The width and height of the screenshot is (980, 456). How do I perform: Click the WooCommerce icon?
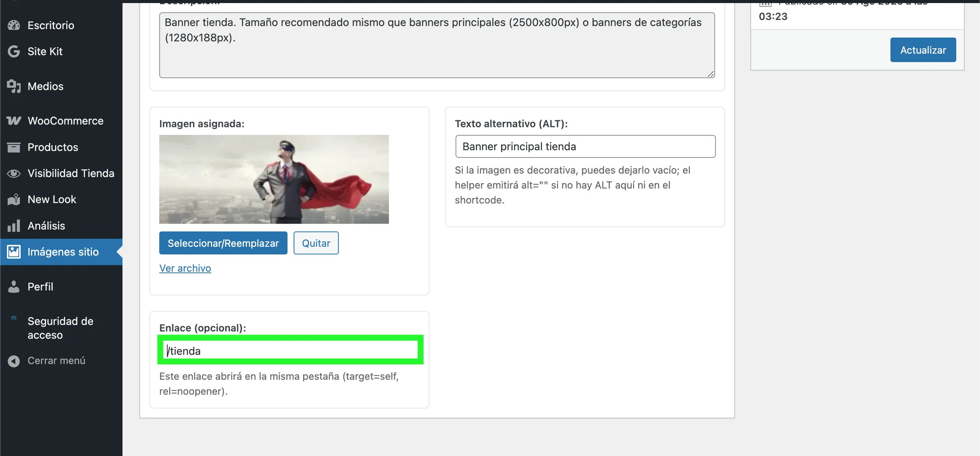pyautogui.click(x=13, y=120)
